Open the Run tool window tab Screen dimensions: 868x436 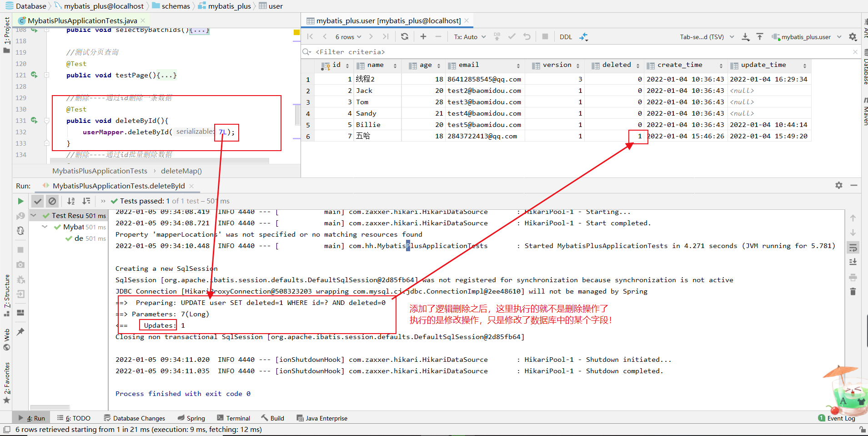[32, 418]
